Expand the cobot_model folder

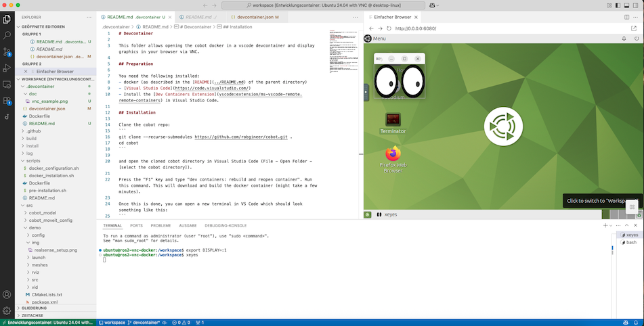(x=42, y=212)
